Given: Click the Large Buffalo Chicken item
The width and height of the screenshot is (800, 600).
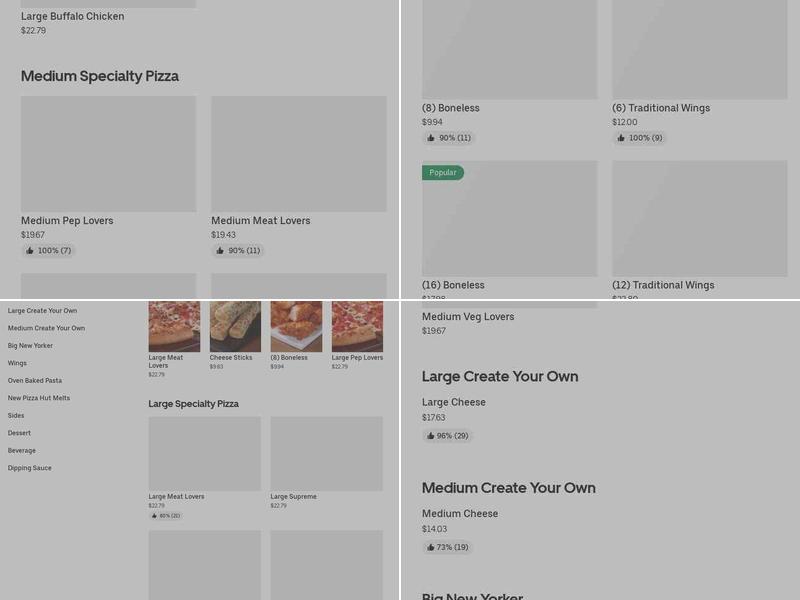Looking at the screenshot, I should 70,15.
